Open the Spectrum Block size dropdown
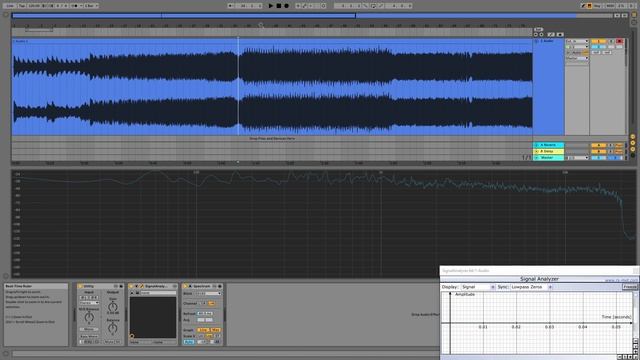This screenshot has width=640, height=360. point(207,293)
